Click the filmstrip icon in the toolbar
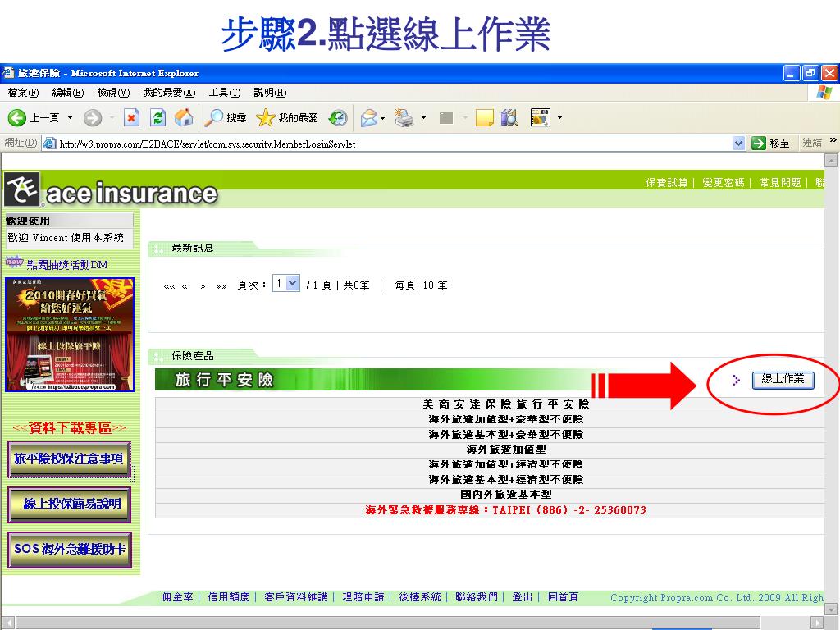This screenshot has height=630, width=840. (x=540, y=118)
